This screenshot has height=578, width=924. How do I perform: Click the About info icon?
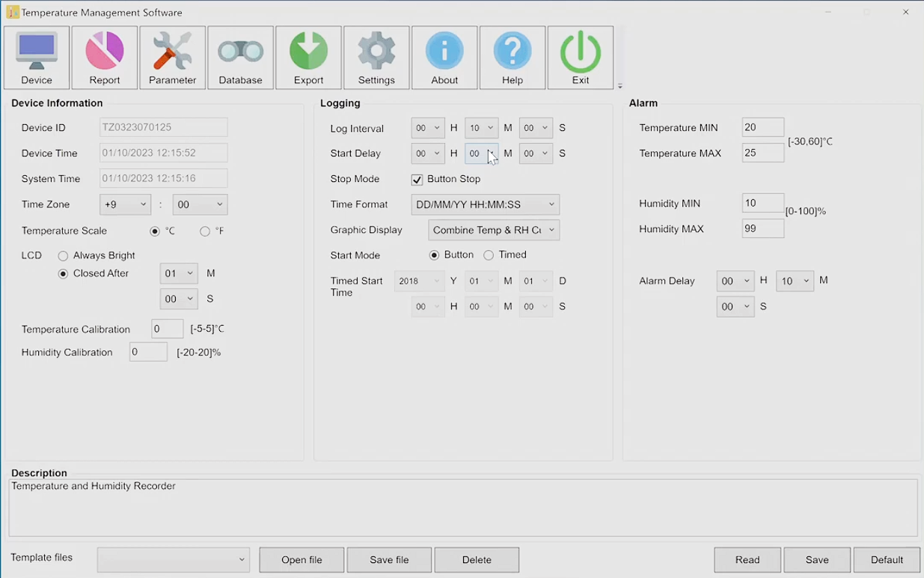click(444, 58)
